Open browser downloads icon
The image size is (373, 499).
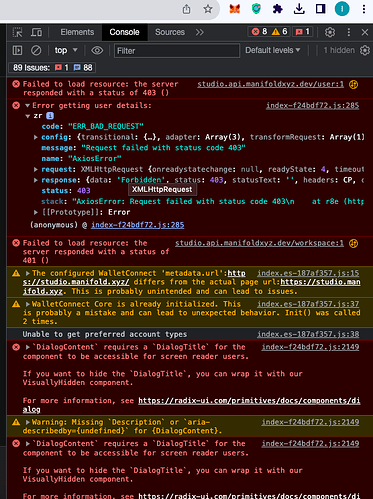coord(299,9)
